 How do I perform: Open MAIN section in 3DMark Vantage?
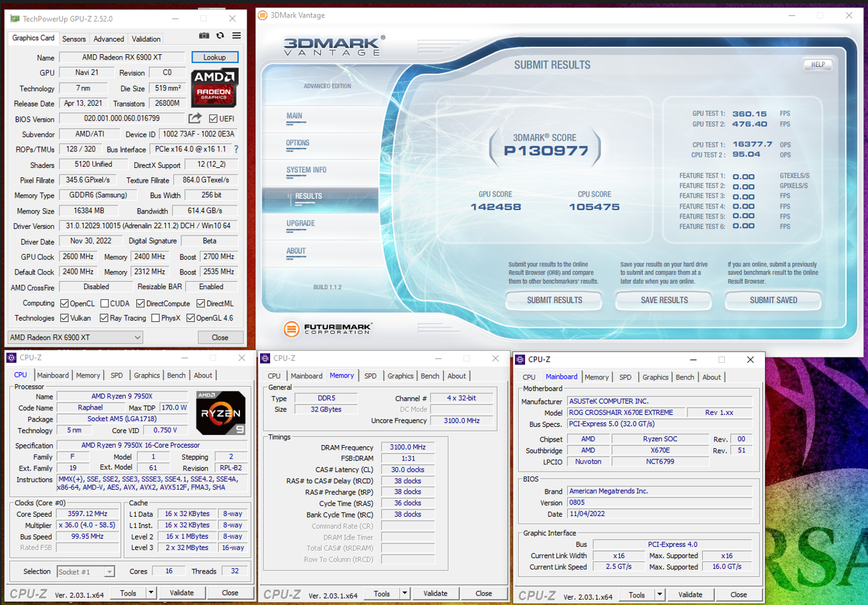pos(294,116)
